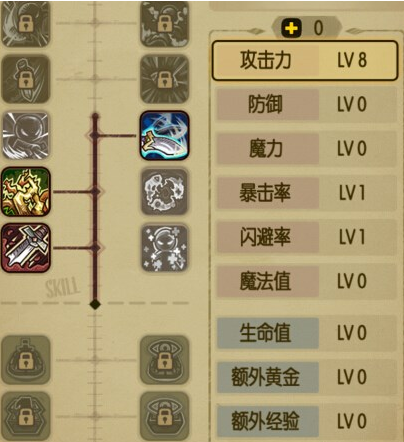This screenshot has width=404, height=442.
Task: Select the blue glowing blade skill icon
Action: (165, 136)
